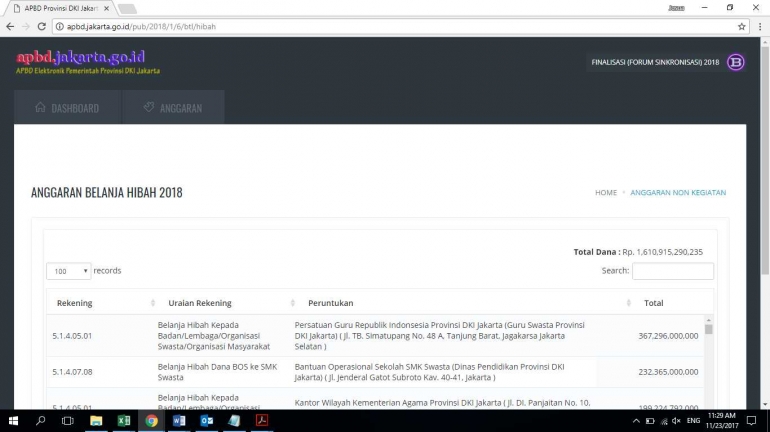
Task: Reload the page with the refresh icon
Action: point(44,26)
